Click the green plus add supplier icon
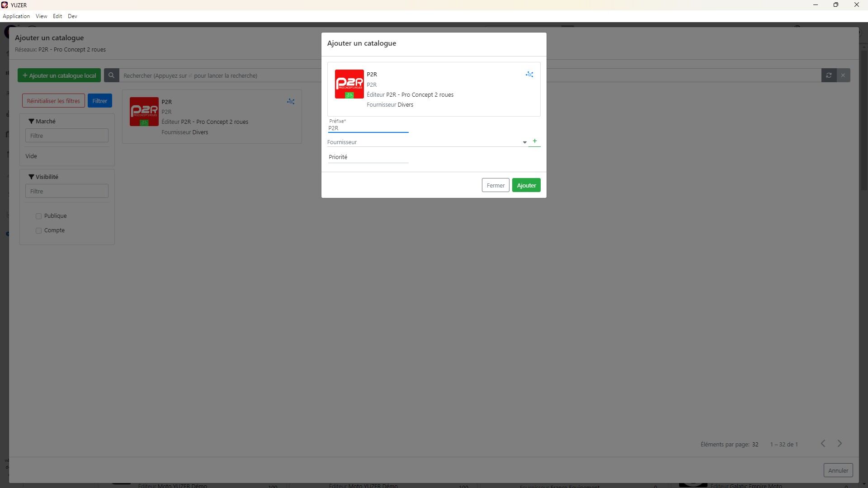The height and width of the screenshot is (488, 868). 534,141
